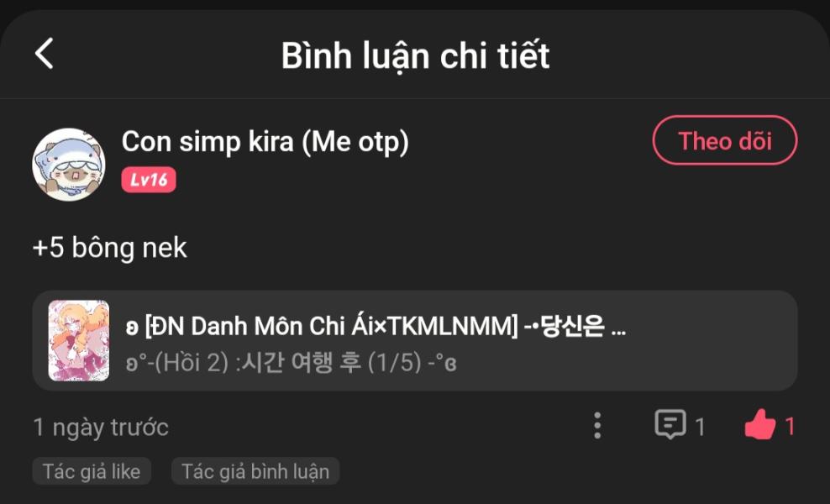
Task: Tap the Bình luận chi tiết header title
Action: (416, 55)
